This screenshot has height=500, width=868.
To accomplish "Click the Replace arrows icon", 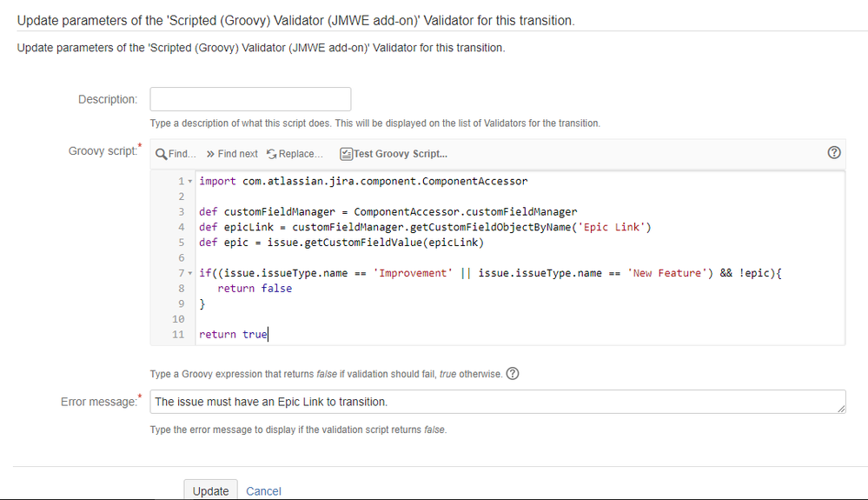I will (271, 154).
